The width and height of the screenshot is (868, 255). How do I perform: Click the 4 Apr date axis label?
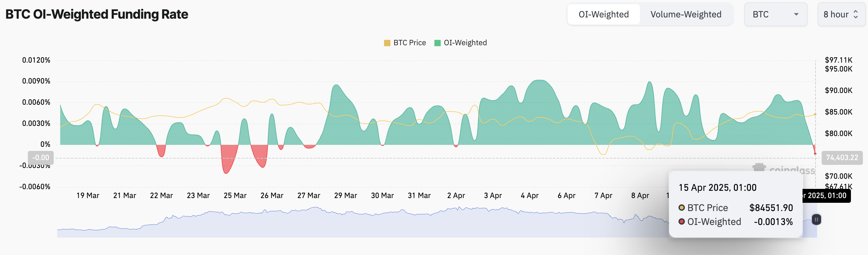529,196
